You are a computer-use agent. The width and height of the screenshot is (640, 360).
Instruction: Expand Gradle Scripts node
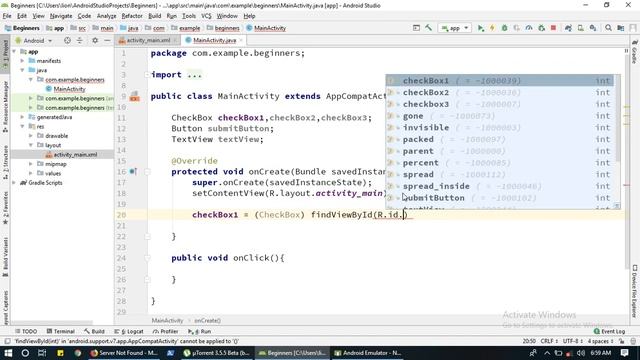15,183
